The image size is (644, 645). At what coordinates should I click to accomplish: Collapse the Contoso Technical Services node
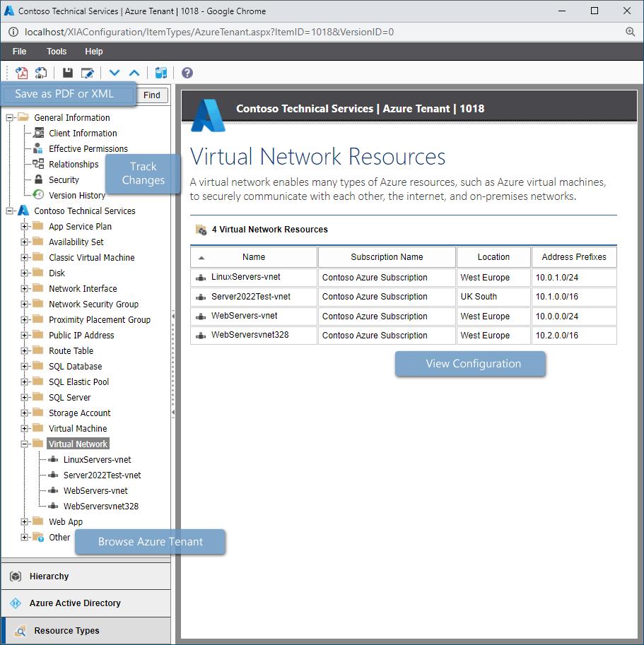tap(9, 211)
